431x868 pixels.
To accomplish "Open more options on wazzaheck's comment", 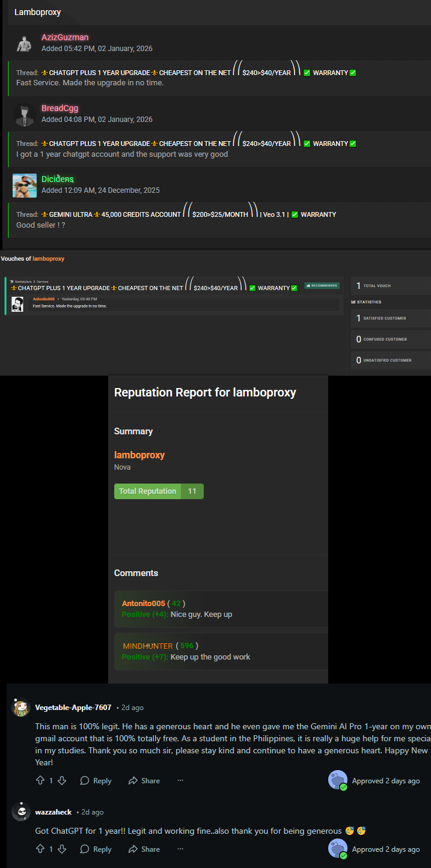I will pos(180,849).
